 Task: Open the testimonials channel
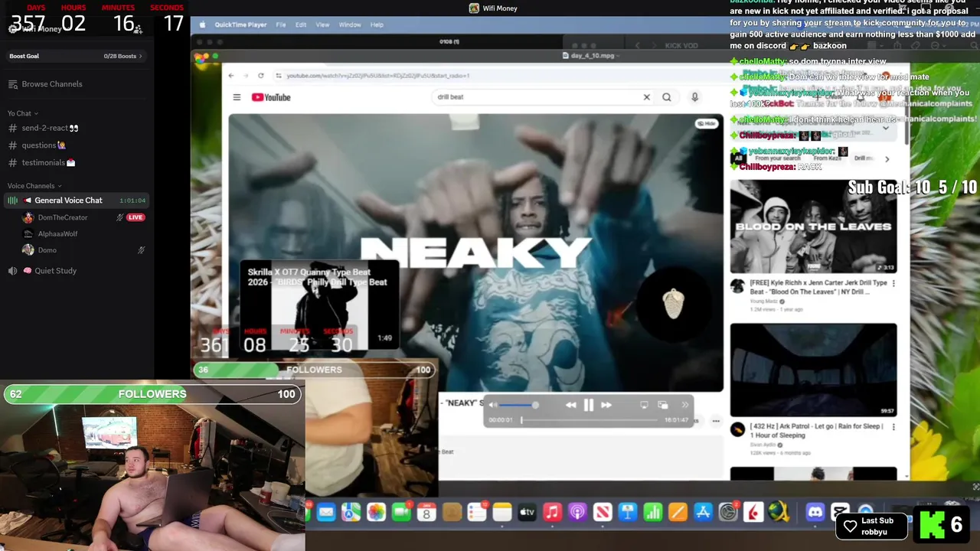click(x=47, y=162)
